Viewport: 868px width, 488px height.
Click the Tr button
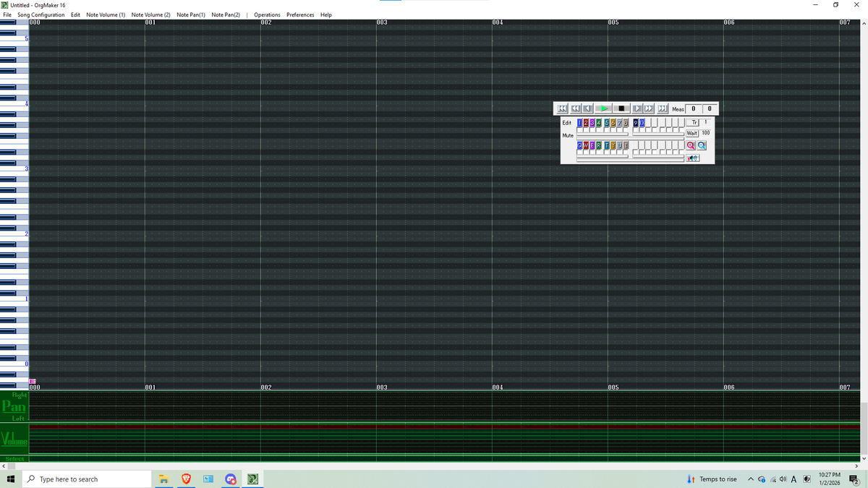point(692,122)
